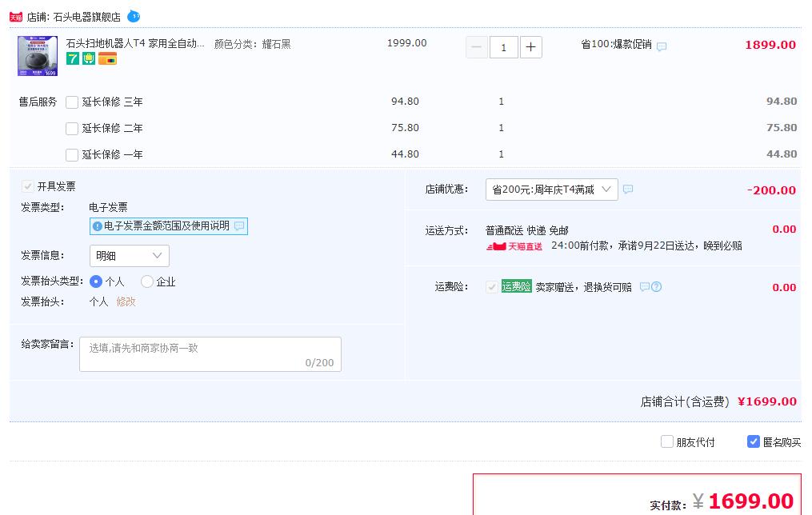This screenshot has height=515, width=812.
Task: Check the 延长保修 一年 option
Action: point(72,155)
